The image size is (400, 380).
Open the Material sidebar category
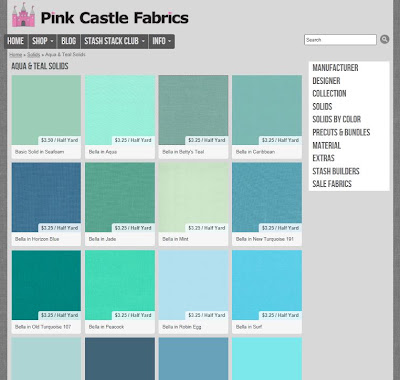(327, 145)
